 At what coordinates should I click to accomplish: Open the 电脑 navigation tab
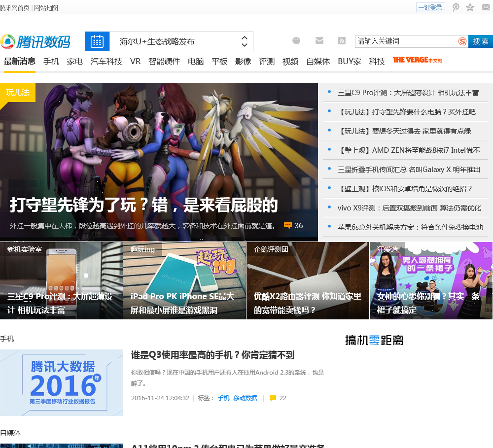click(196, 62)
